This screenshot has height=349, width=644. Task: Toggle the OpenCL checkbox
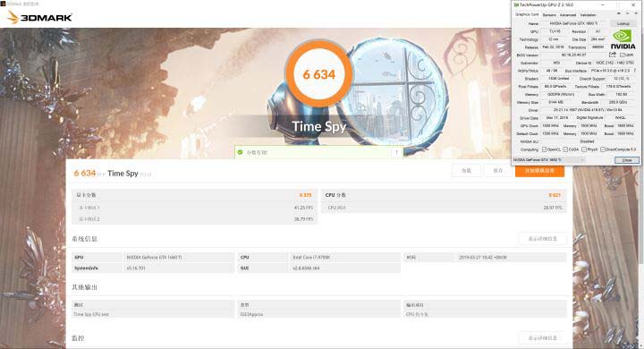pos(544,149)
